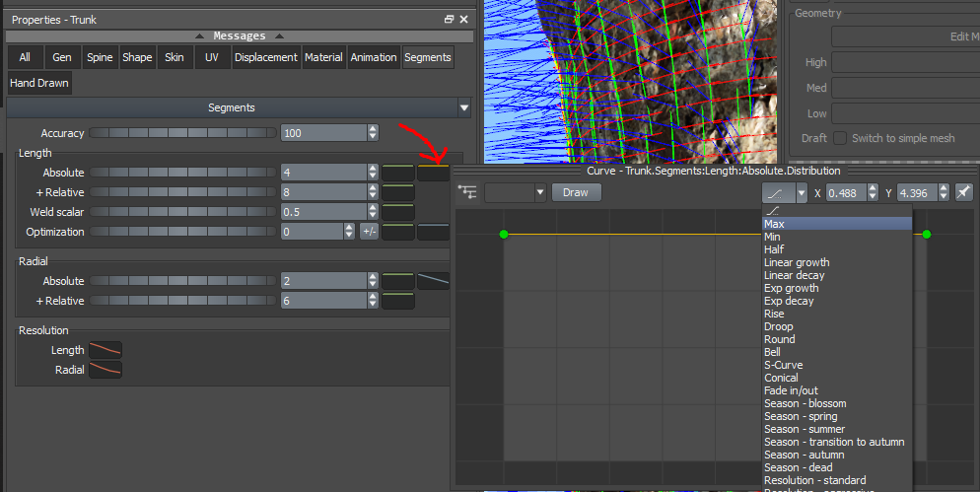Viewport: 980px width, 492px height.
Task: Open the Length Absolute distribution curve (orange)
Action: 433,173
